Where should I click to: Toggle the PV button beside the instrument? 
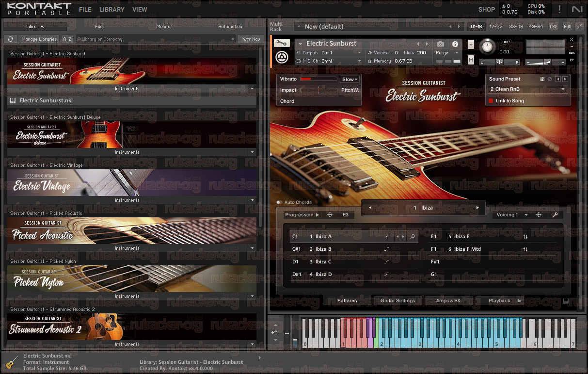[x=572, y=60]
